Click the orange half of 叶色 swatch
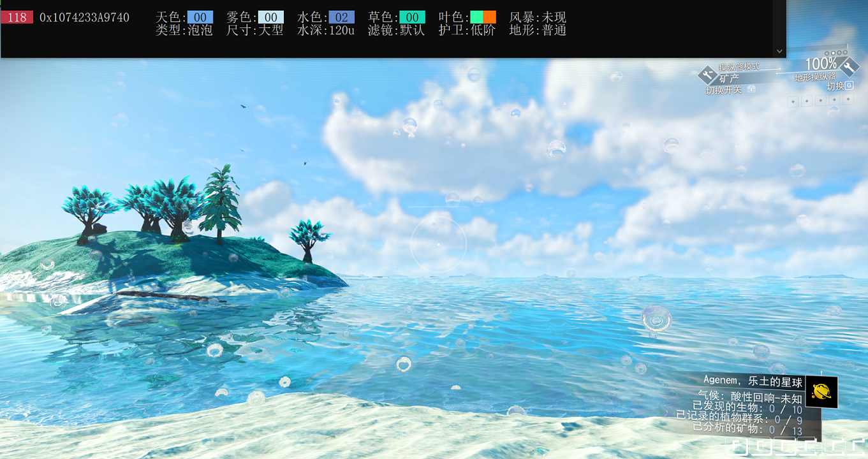Viewport: 868px width, 459px height. click(490, 17)
